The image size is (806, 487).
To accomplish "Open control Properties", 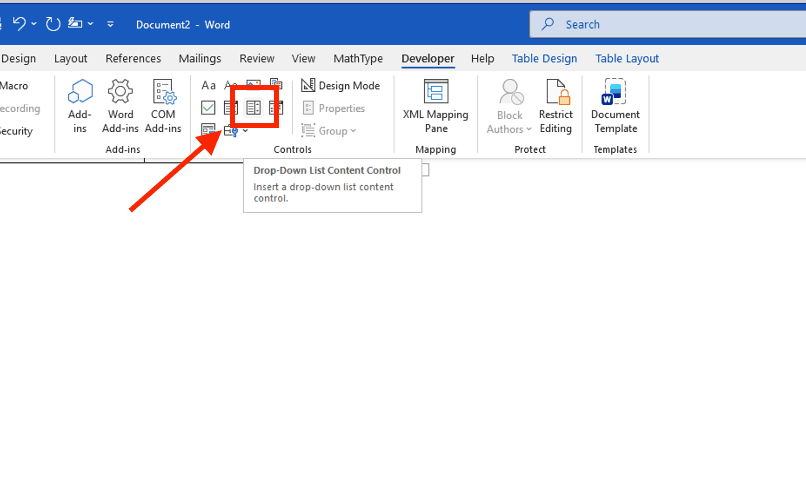I will [x=334, y=108].
